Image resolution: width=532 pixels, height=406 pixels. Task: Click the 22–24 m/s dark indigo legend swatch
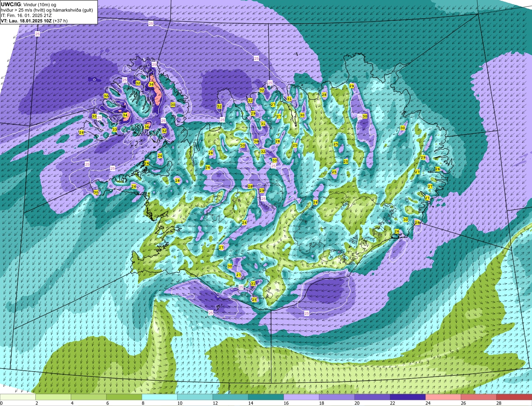click(x=408, y=397)
